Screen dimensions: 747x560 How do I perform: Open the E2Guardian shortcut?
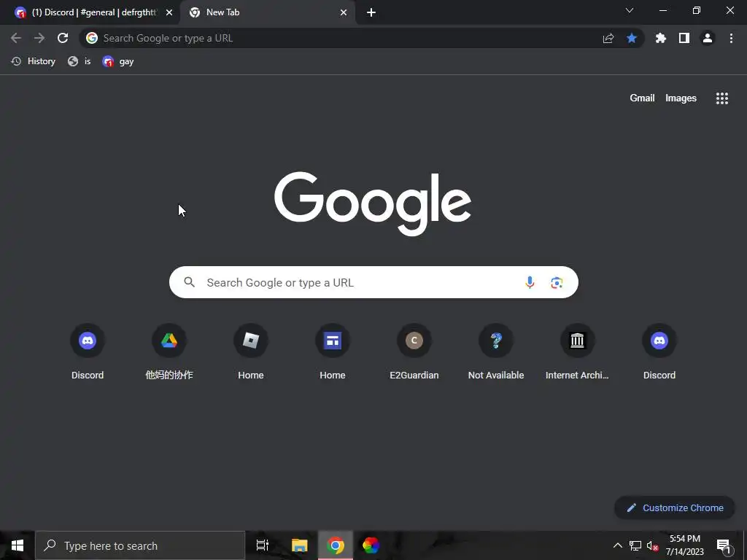point(414,352)
